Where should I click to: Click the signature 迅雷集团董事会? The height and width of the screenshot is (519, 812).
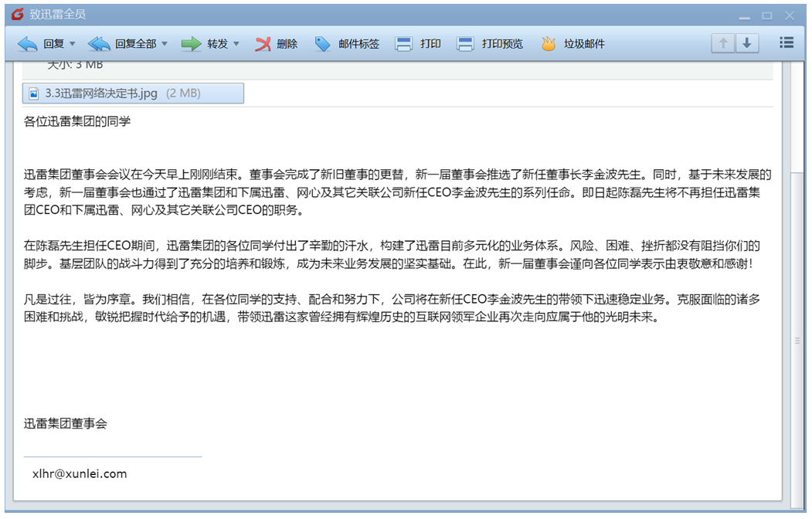[65, 424]
